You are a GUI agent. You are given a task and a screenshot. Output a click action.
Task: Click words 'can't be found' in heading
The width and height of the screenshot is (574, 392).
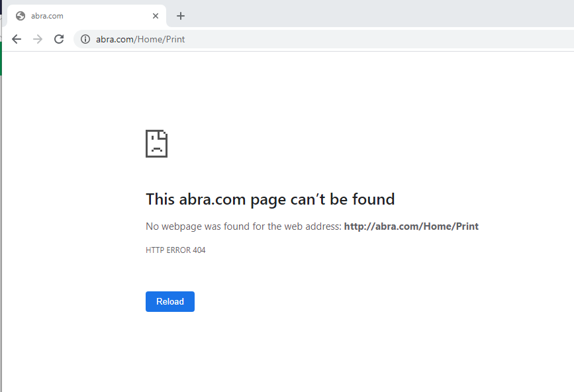pyautogui.click(x=343, y=199)
